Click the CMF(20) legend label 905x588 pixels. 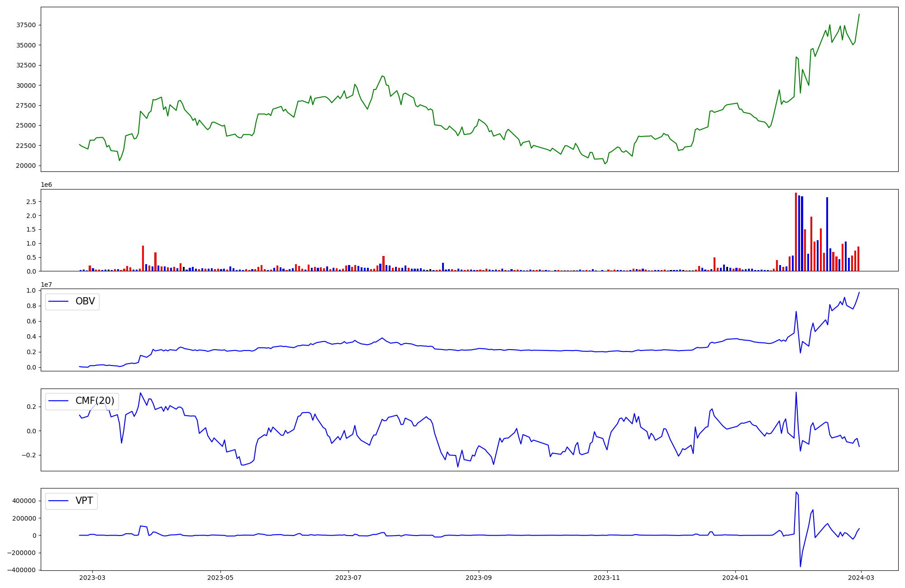tap(95, 401)
